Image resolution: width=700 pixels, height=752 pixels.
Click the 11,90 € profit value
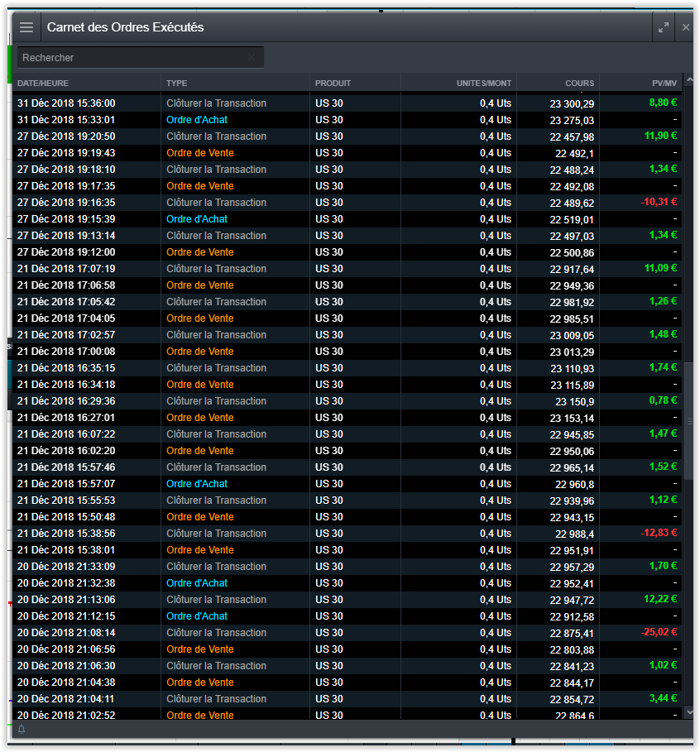(x=660, y=136)
